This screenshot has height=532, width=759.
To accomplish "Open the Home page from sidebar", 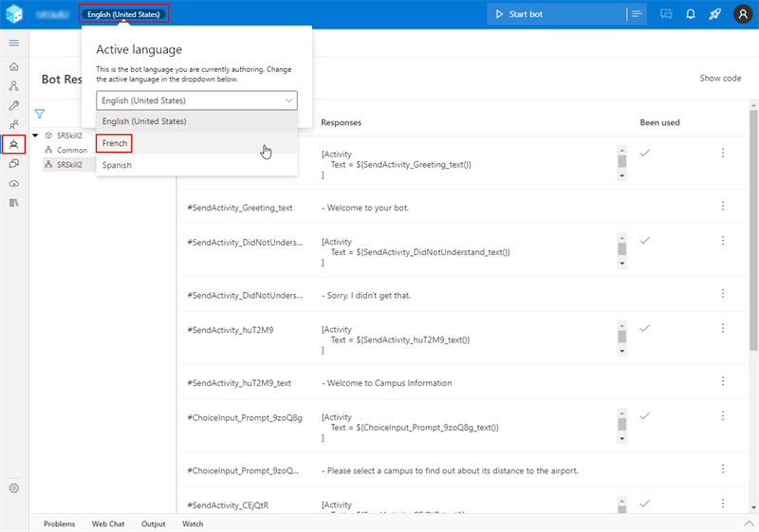I will (x=13, y=67).
